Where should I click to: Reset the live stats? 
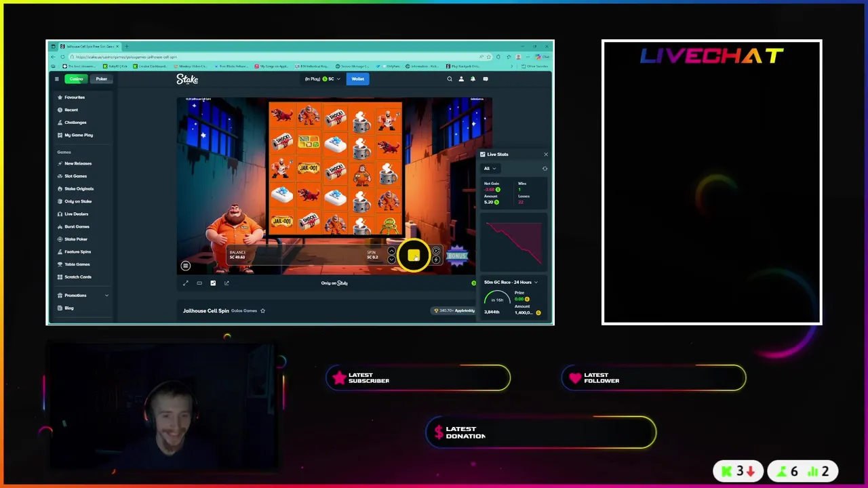545,169
